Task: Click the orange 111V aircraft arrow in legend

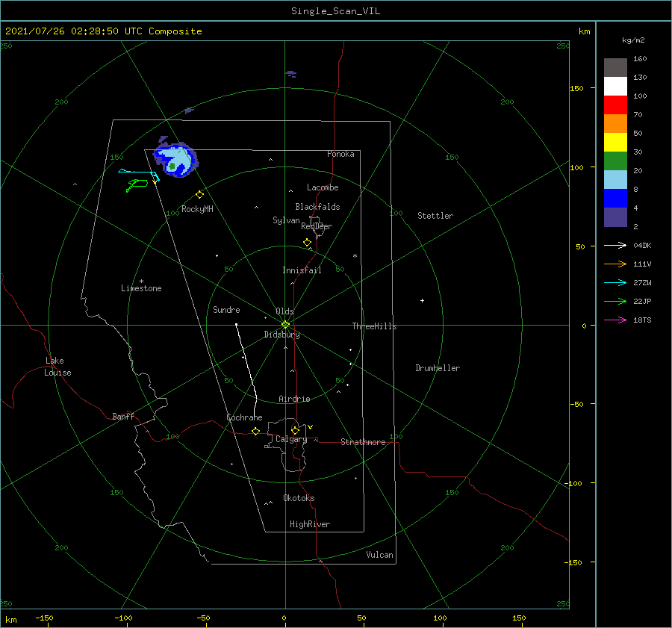Action: coord(615,264)
